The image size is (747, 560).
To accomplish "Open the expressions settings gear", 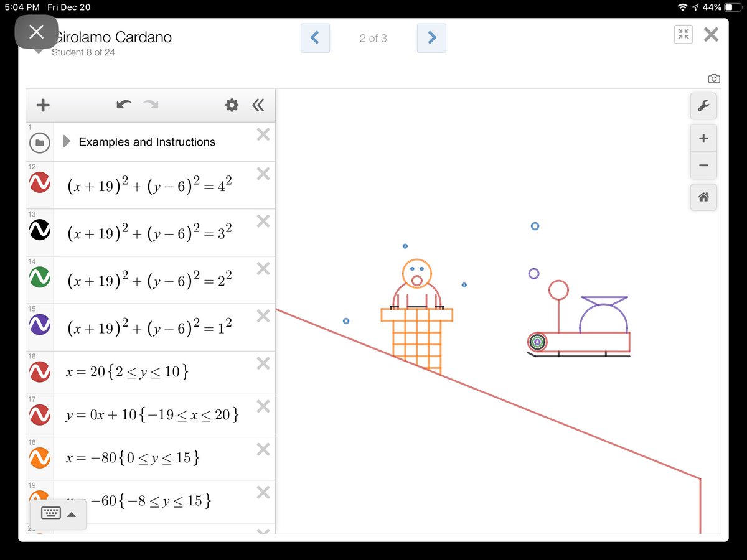I will pos(231,105).
